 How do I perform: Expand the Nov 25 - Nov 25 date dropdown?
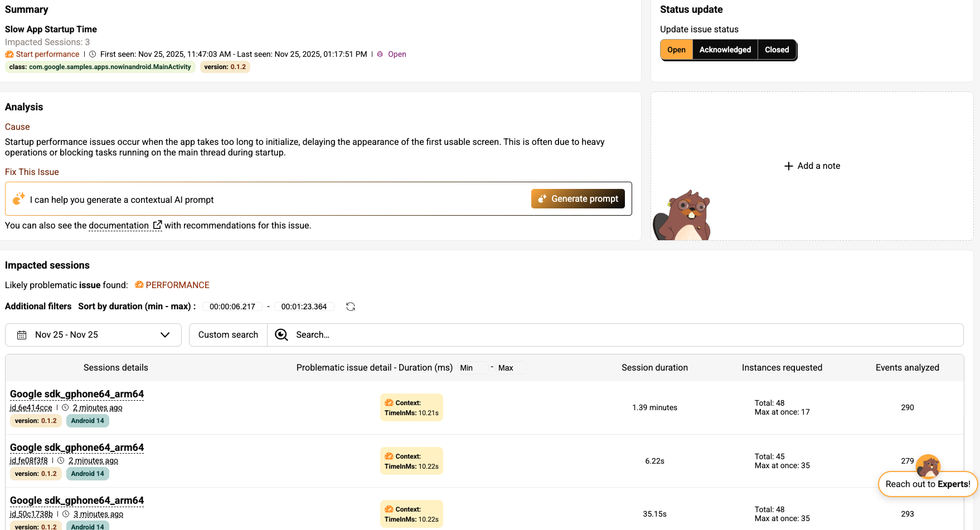(93, 335)
